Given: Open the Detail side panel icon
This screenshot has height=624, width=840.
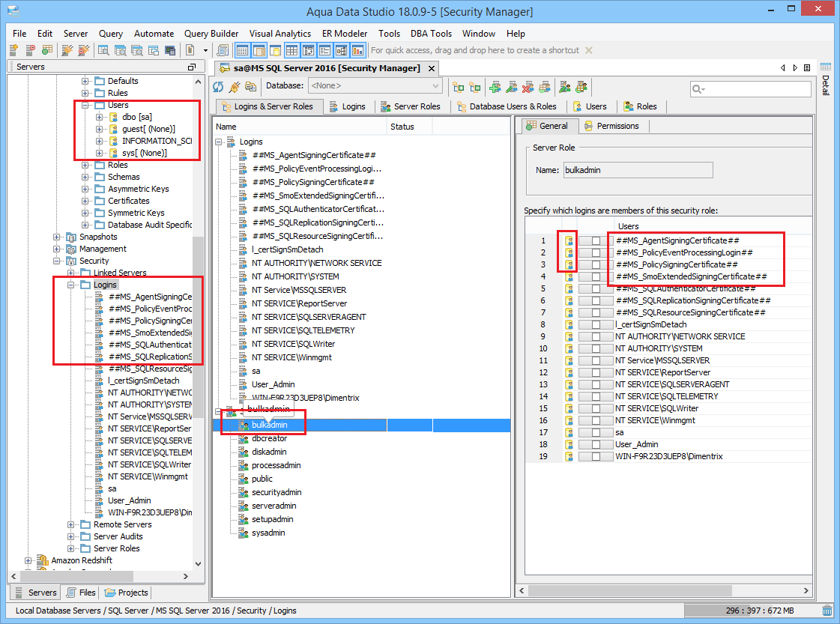Looking at the screenshot, I should (826, 67).
